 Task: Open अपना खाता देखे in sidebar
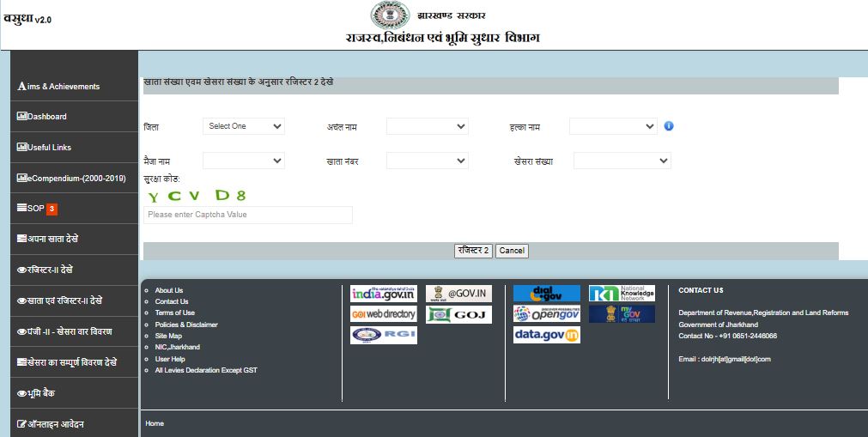click(x=74, y=239)
